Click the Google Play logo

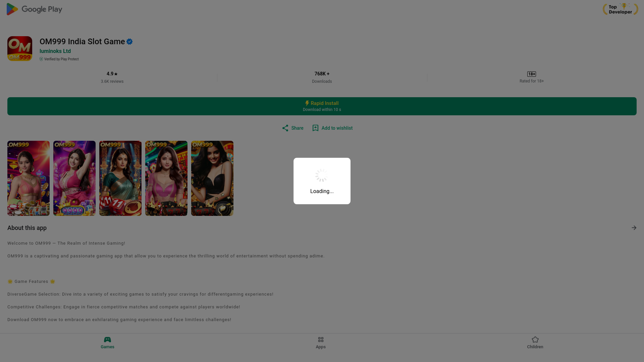coord(34,9)
